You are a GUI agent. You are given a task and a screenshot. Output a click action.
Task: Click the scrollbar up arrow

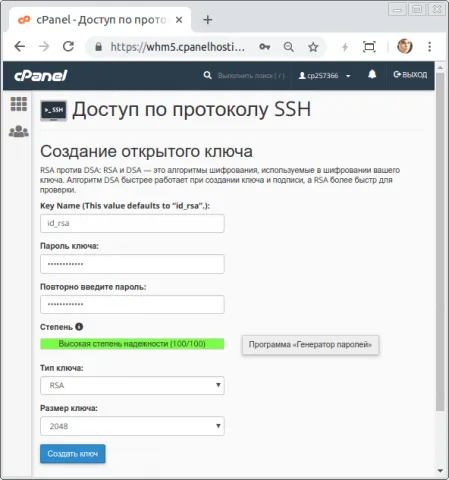point(440,68)
